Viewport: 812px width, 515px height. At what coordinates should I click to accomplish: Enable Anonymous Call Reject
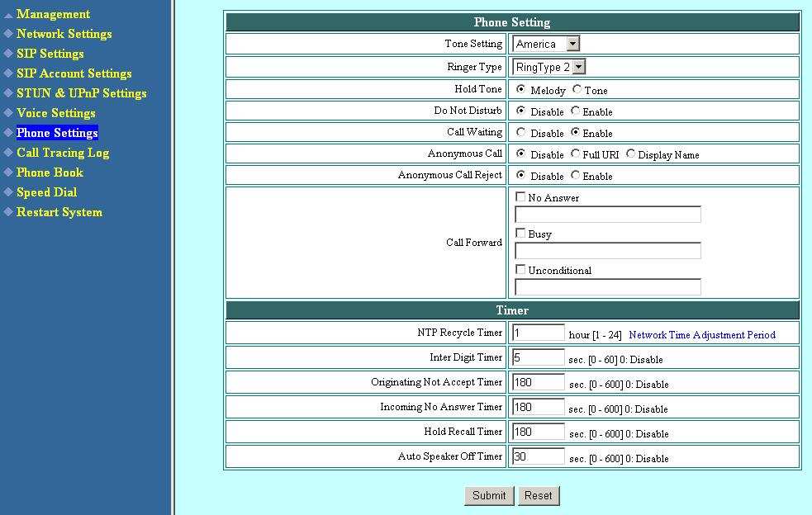tap(575, 175)
